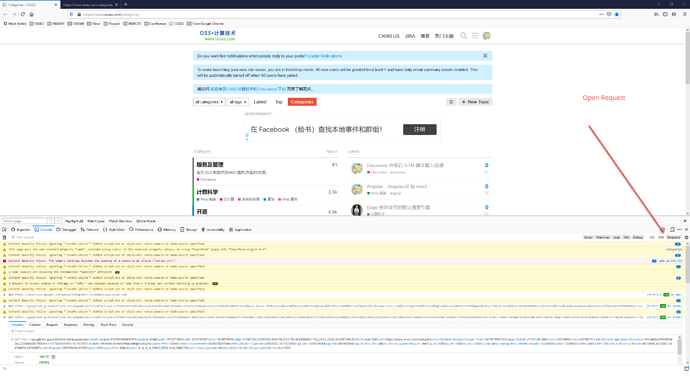690x377 pixels.
Task: Jump to previous find result arrow
Action: pyautogui.click(x=51, y=221)
